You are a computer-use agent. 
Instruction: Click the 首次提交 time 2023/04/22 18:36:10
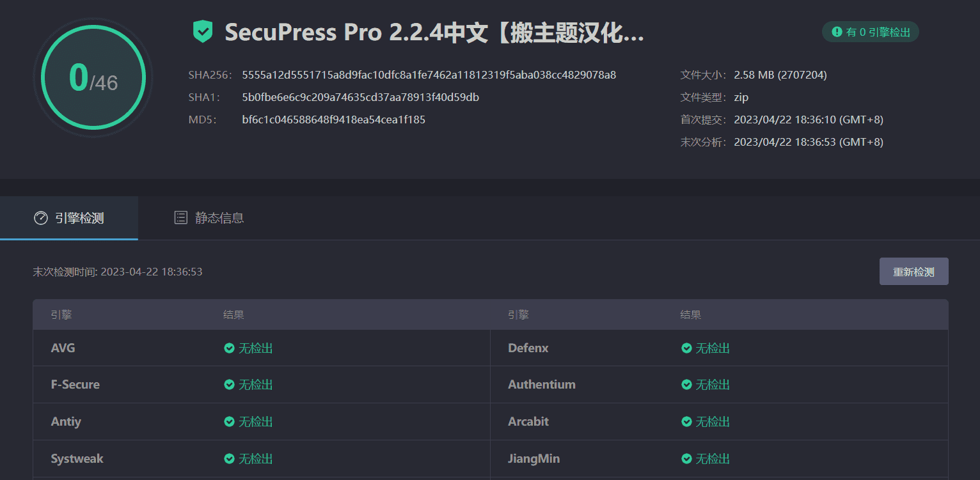pyautogui.click(x=809, y=120)
